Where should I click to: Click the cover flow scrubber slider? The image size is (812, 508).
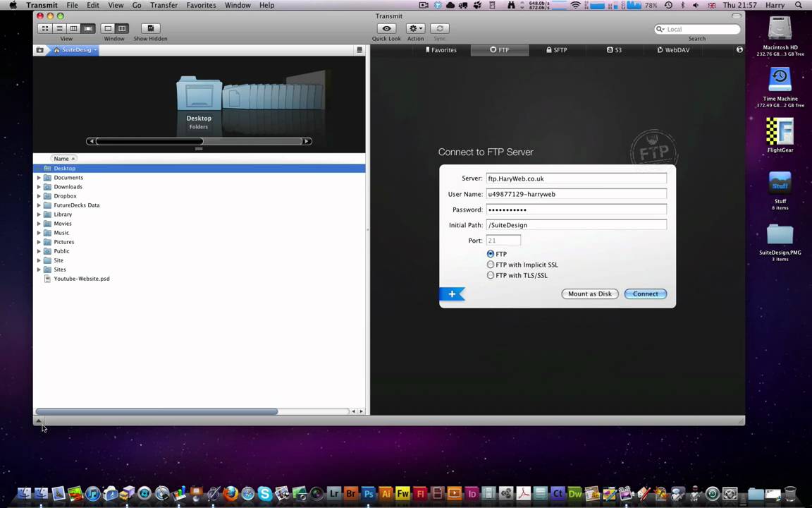click(x=149, y=141)
